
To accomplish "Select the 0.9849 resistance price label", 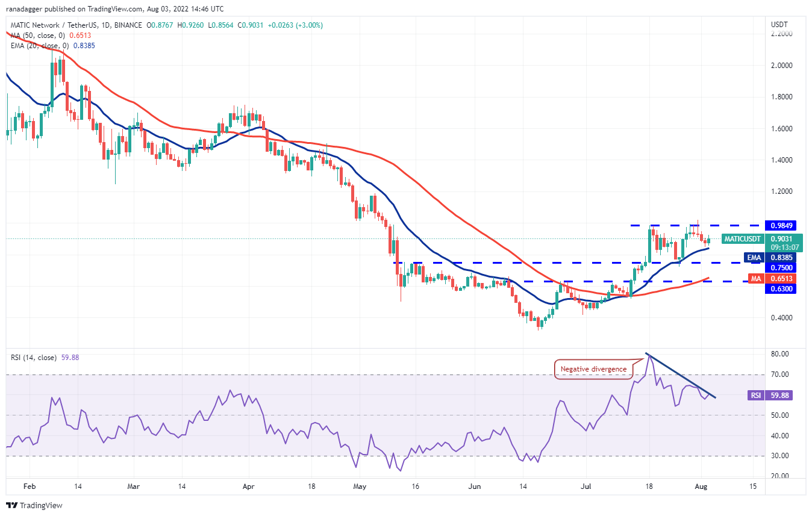I will pos(781,225).
